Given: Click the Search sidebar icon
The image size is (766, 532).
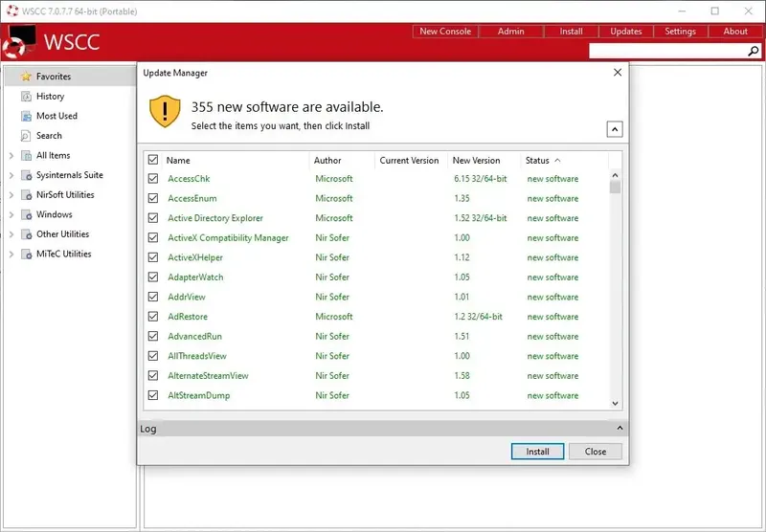Looking at the screenshot, I should (x=26, y=136).
